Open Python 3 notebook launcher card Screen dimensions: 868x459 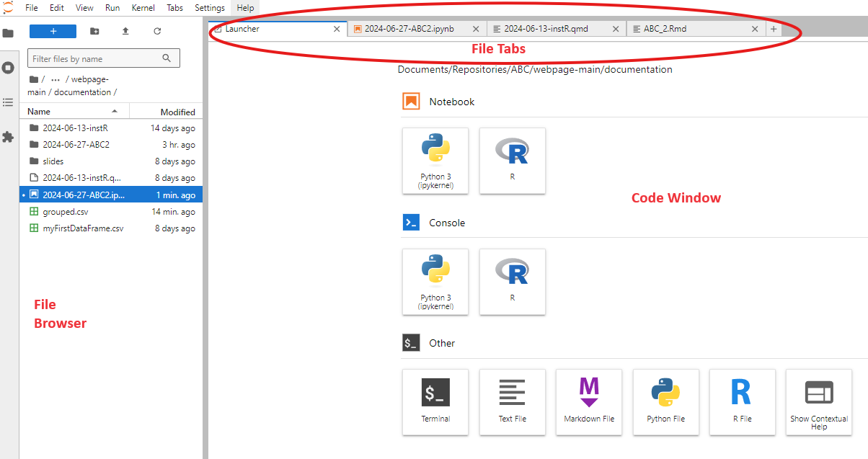point(435,160)
